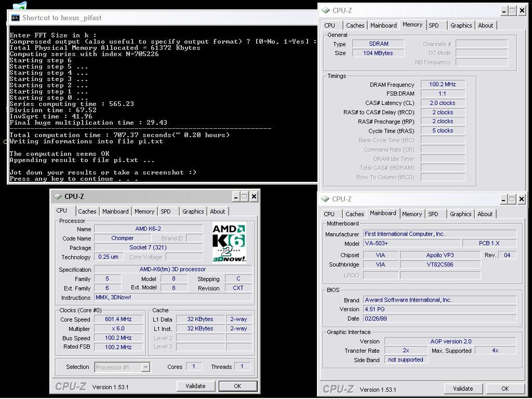Click the Name field showing AMD K6-2

click(x=148, y=229)
